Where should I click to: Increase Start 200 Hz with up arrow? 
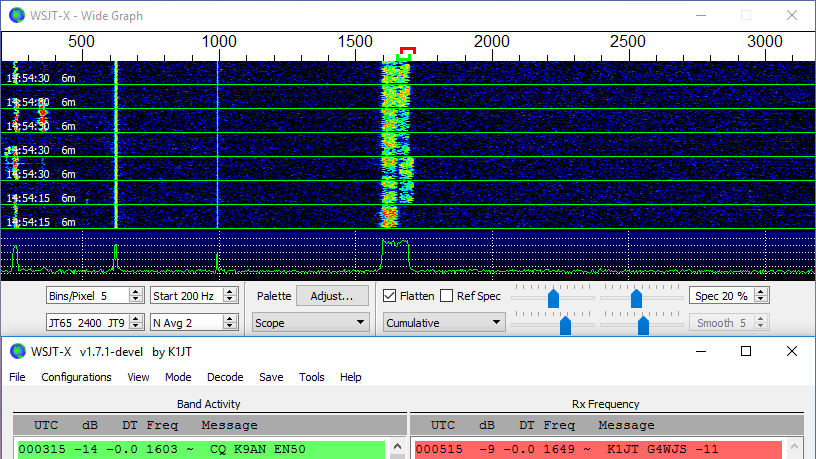tap(230, 292)
